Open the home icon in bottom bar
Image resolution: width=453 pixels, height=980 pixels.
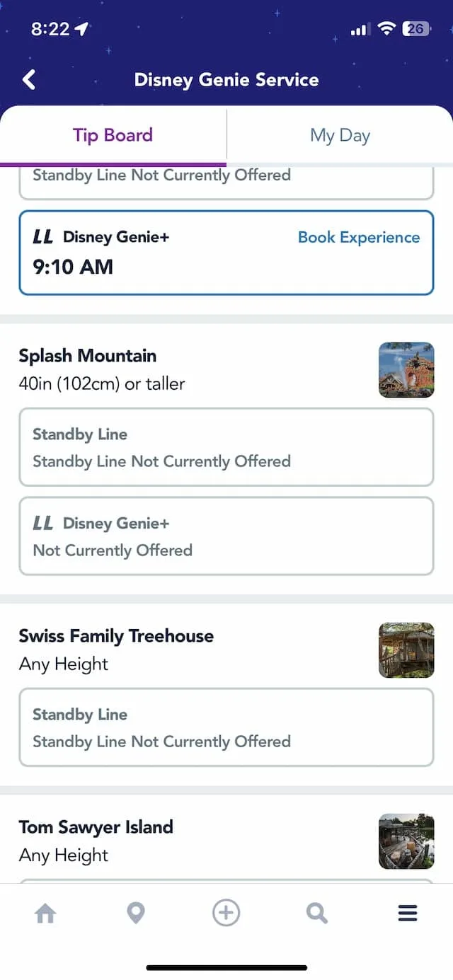tap(45, 913)
